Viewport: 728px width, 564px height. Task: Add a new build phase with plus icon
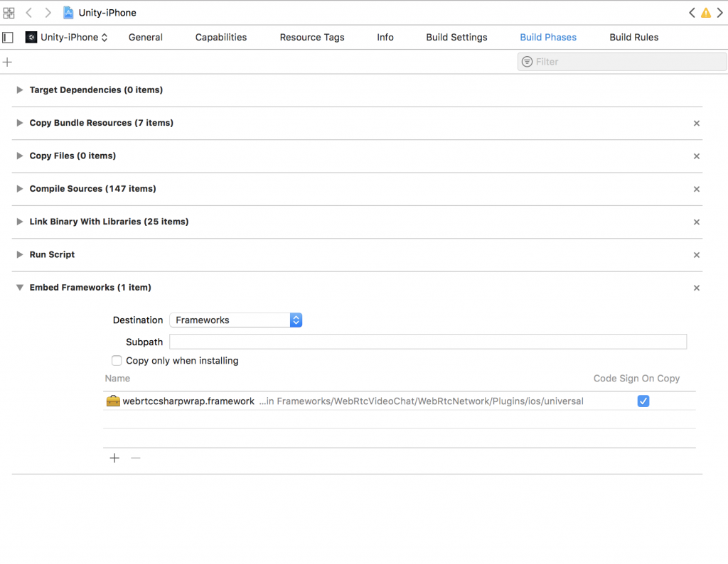pyautogui.click(x=8, y=62)
